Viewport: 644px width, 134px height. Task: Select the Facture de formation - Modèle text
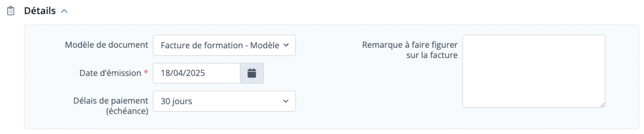(220, 45)
